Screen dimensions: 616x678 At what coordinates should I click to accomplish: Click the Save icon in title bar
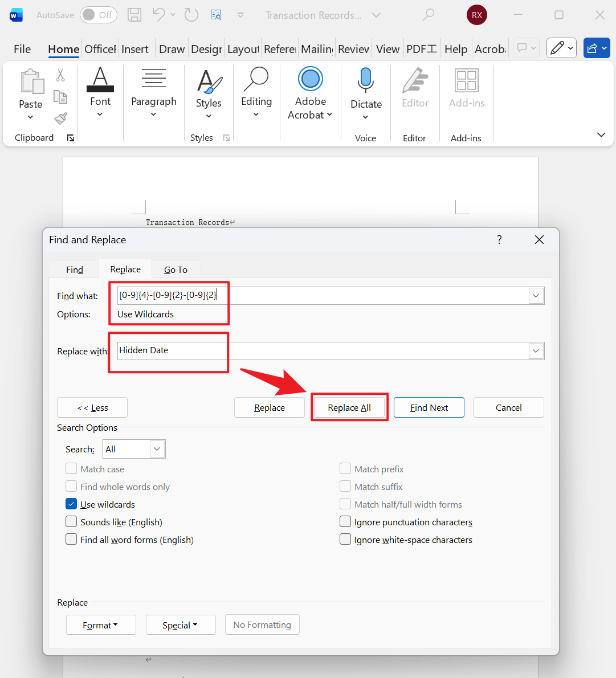coord(134,15)
